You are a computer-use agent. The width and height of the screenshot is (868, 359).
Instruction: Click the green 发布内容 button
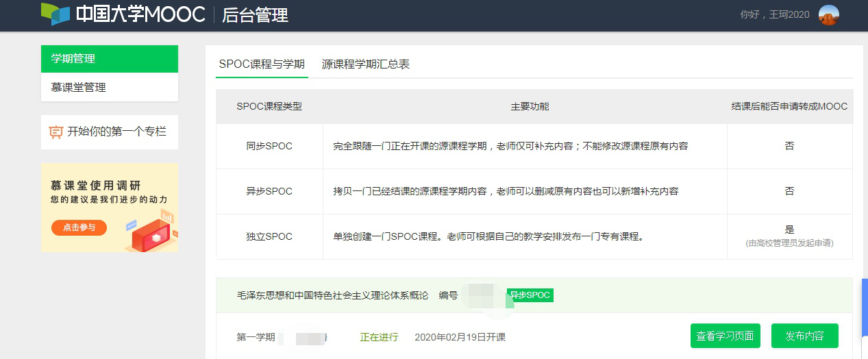coord(804,336)
